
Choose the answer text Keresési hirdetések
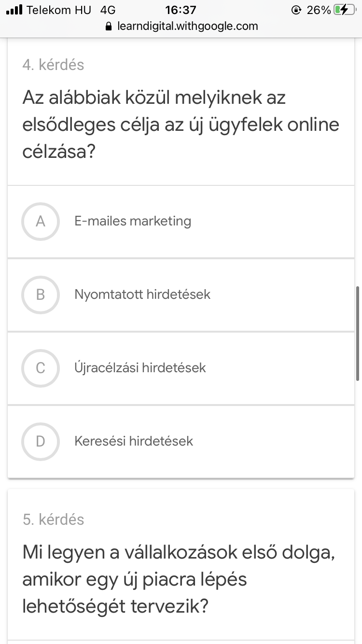coord(134,441)
